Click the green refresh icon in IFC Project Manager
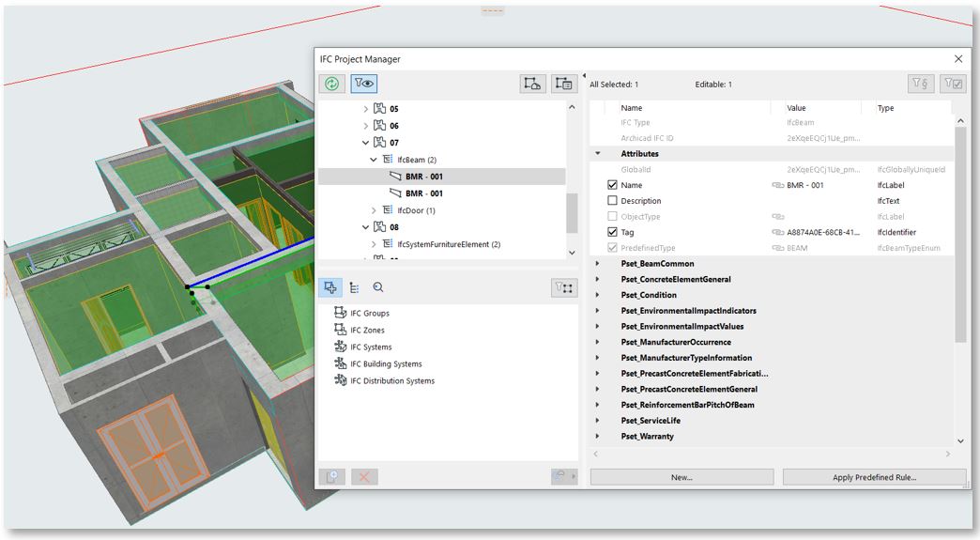The image size is (980, 540). pos(332,84)
